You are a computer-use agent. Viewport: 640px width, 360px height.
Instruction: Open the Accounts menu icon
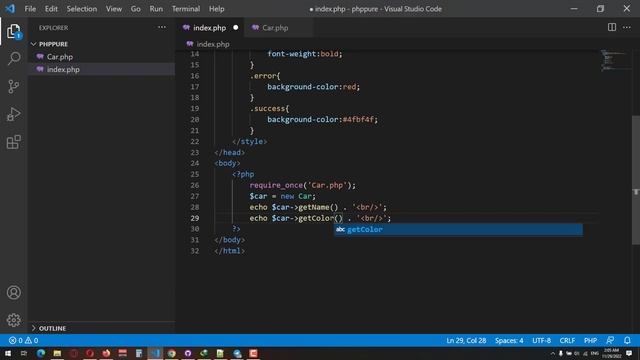pos(13,292)
